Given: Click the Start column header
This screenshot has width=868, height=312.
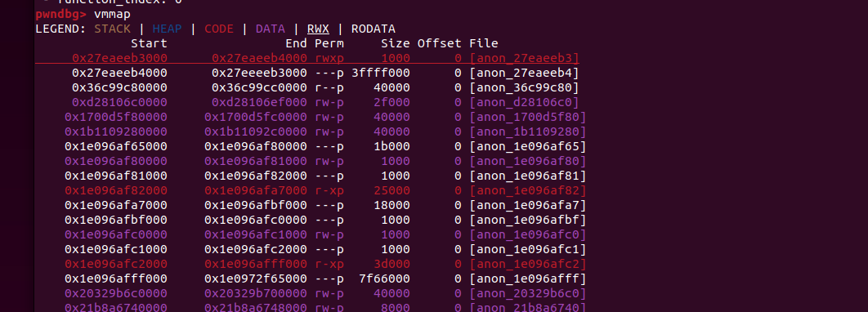Looking at the screenshot, I should [x=149, y=43].
